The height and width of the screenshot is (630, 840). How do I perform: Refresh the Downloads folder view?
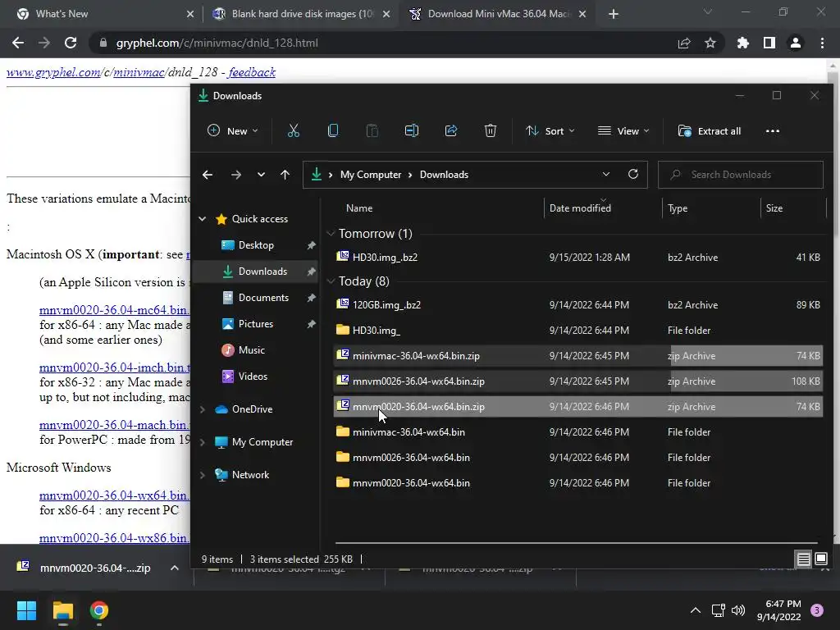[x=633, y=174]
